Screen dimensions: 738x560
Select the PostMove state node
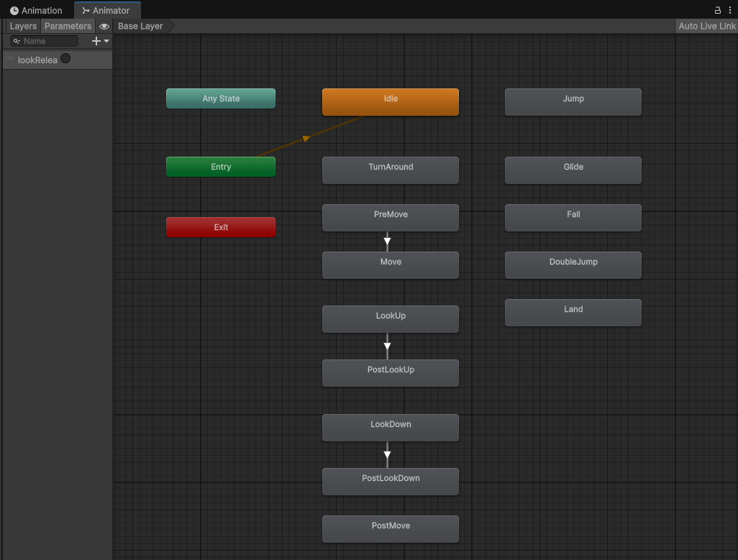click(390, 529)
